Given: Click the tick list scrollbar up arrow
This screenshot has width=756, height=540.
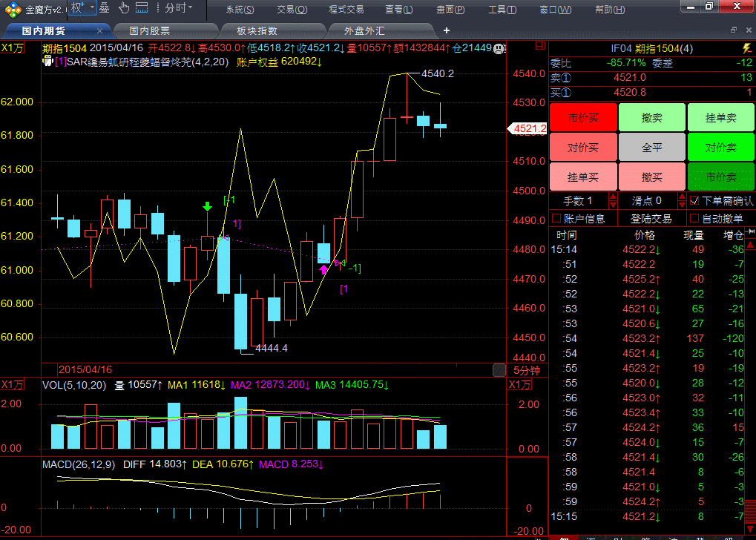Looking at the screenshot, I should [750, 246].
